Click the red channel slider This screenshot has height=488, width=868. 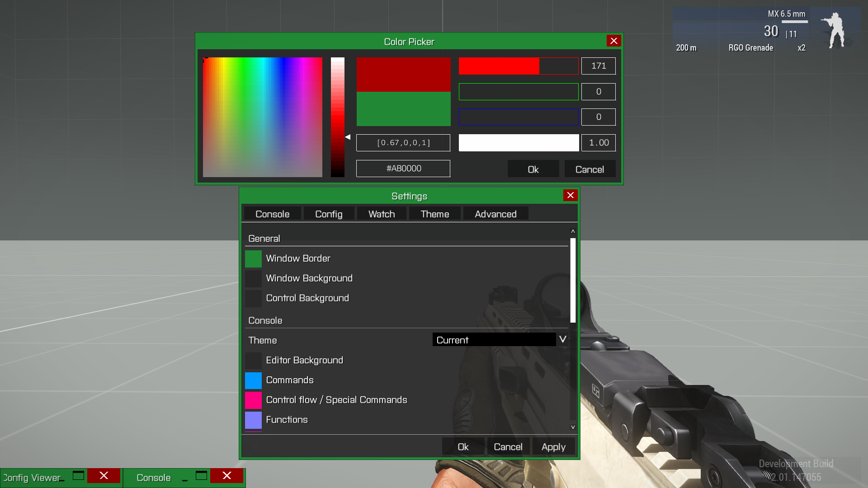click(x=519, y=66)
